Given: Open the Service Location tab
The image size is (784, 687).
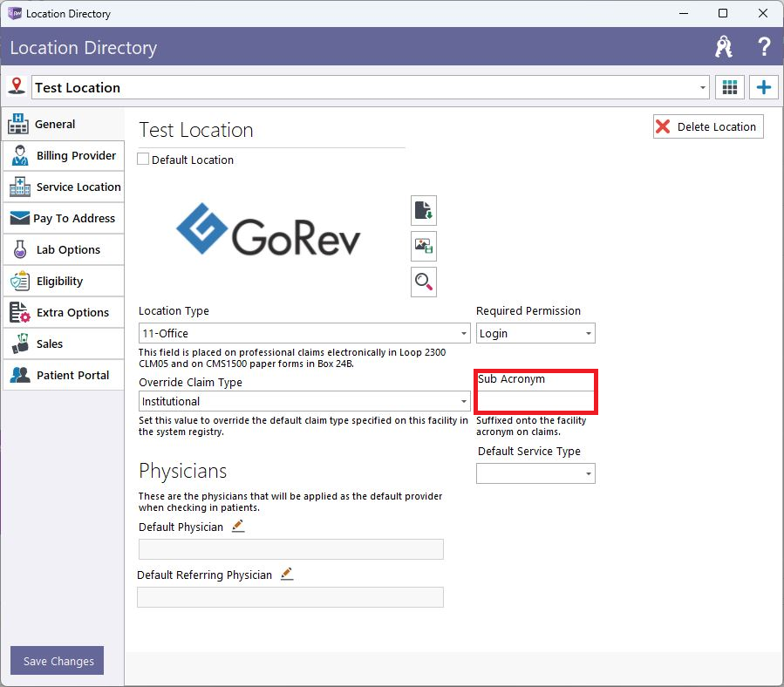Looking at the screenshot, I should (x=64, y=187).
